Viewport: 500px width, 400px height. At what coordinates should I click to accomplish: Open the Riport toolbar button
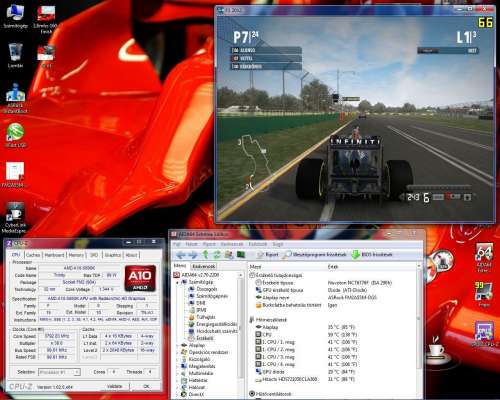[x=268, y=255]
